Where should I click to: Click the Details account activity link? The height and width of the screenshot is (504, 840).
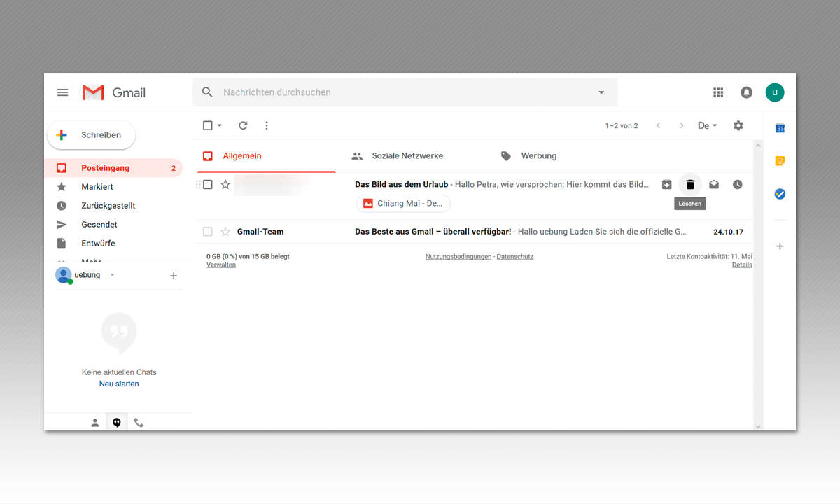(x=742, y=265)
